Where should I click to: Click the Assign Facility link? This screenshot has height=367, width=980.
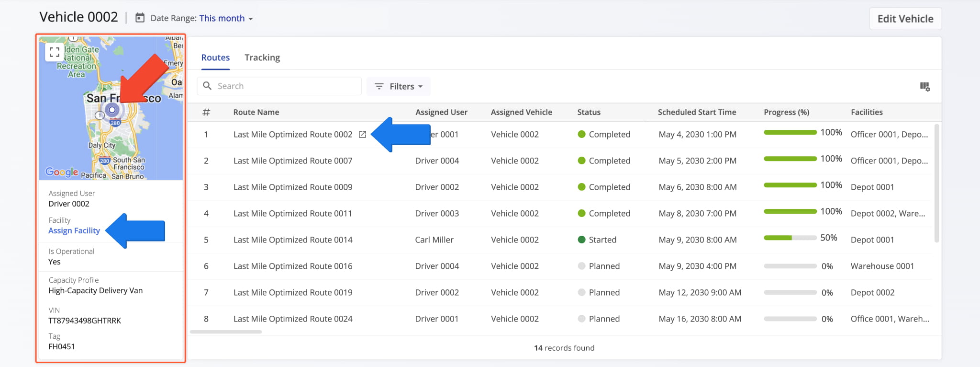(x=74, y=230)
